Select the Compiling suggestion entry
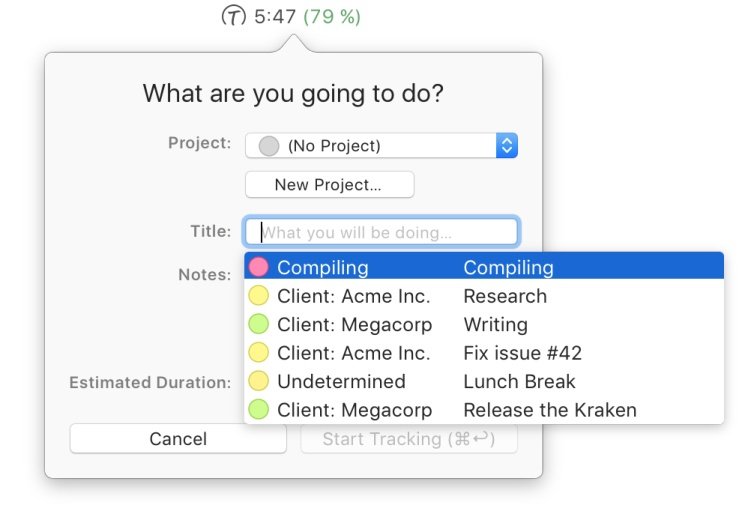The image size is (748, 529). click(484, 267)
